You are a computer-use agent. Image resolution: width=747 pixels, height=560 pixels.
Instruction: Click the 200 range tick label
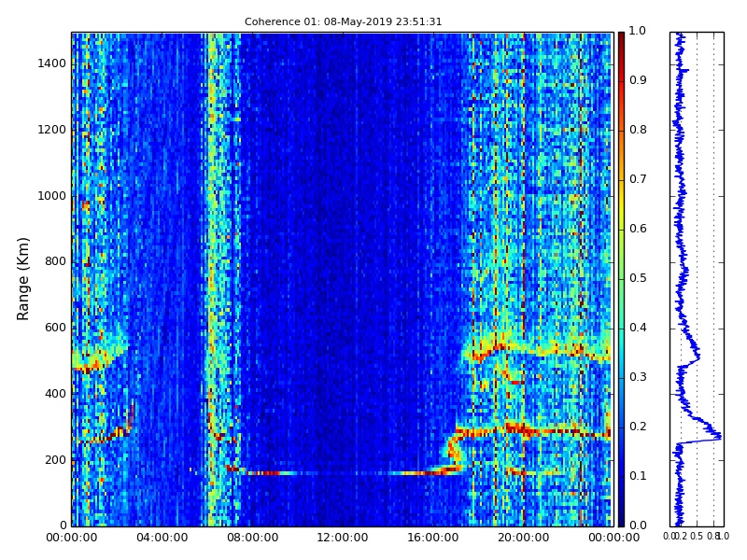[55, 460]
